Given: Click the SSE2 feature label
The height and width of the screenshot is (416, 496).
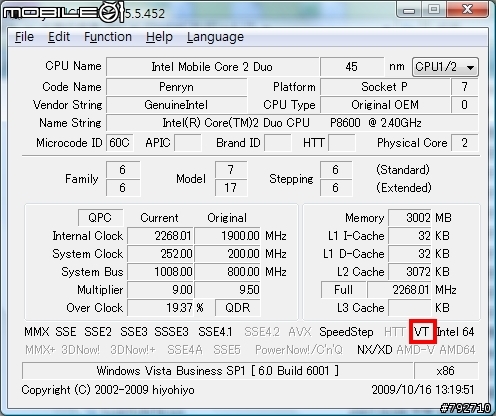Looking at the screenshot, I should tap(98, 332).
